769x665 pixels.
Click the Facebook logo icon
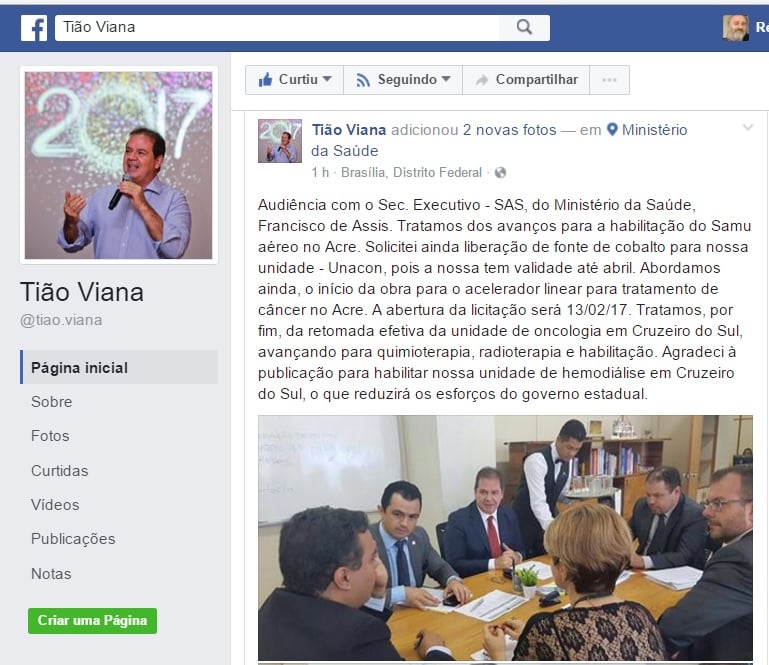[34, 28]
